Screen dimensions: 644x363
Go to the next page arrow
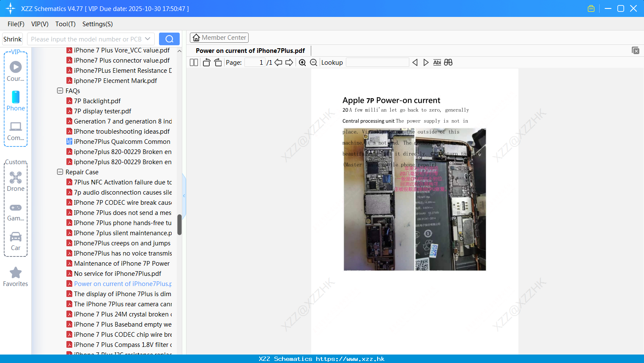point(289,63)
